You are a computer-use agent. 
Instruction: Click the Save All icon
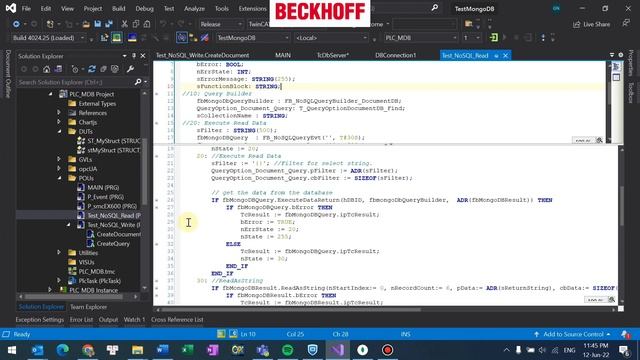[x=109, y=24]
